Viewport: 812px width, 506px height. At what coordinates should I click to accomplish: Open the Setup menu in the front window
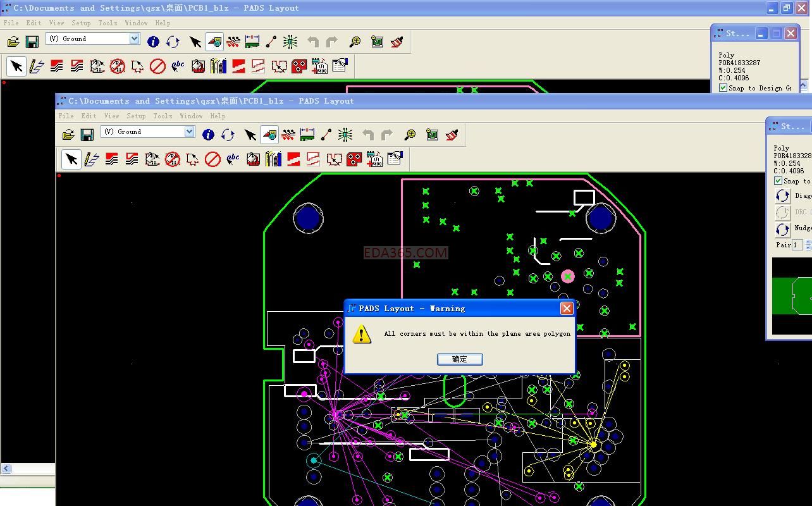[135, 116]
